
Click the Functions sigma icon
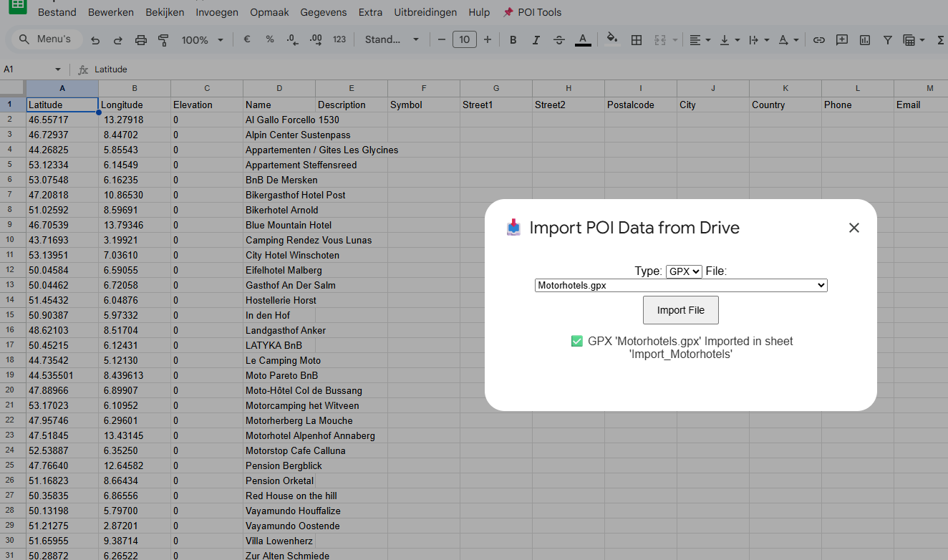(x=940, y=40)
